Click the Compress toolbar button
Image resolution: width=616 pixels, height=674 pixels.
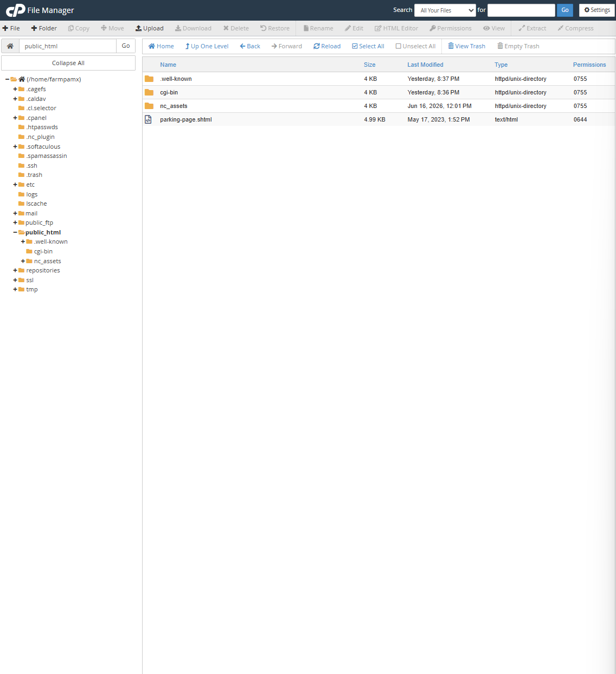click(575, 28)
